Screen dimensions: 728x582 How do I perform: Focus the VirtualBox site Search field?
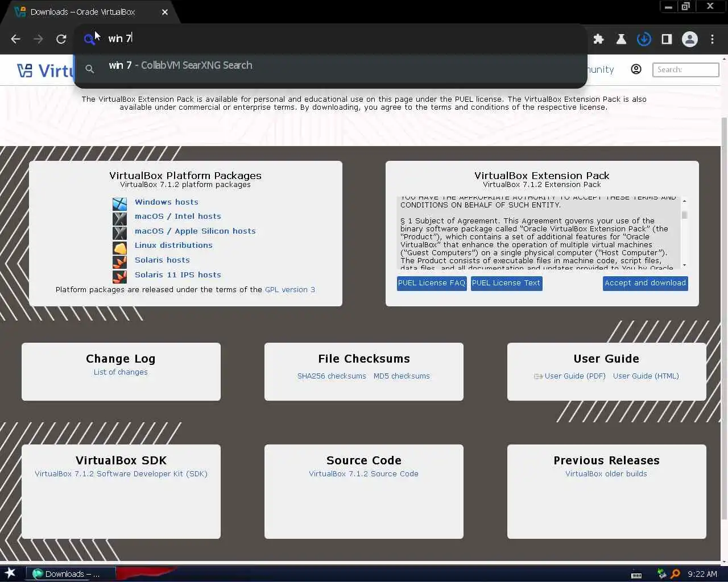[685, 69]
